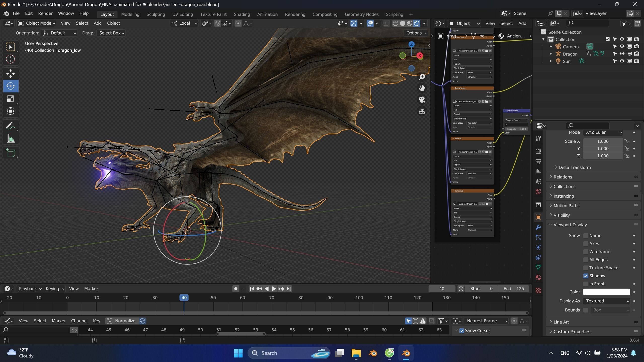The height and width of the screenshot is (362, 644).
Task: Select the Select Box tool in toolbar
Action: pos(11,47)
